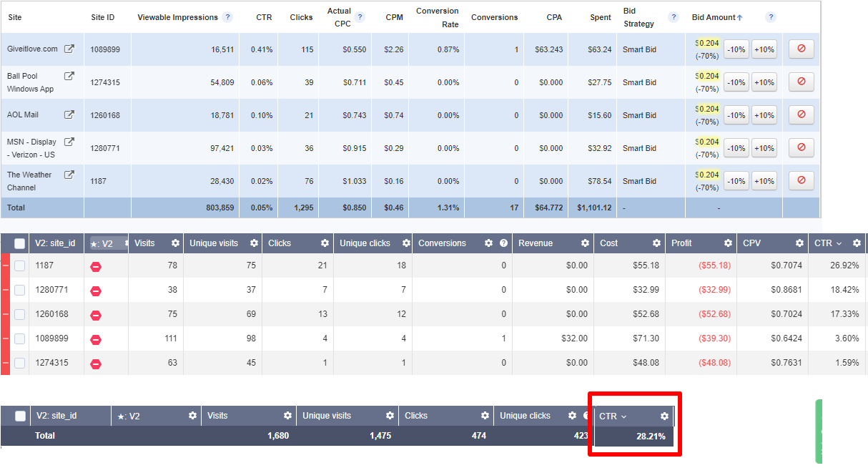Toggle select-all checkbox in bottom totals header

(x=20, y=416)
